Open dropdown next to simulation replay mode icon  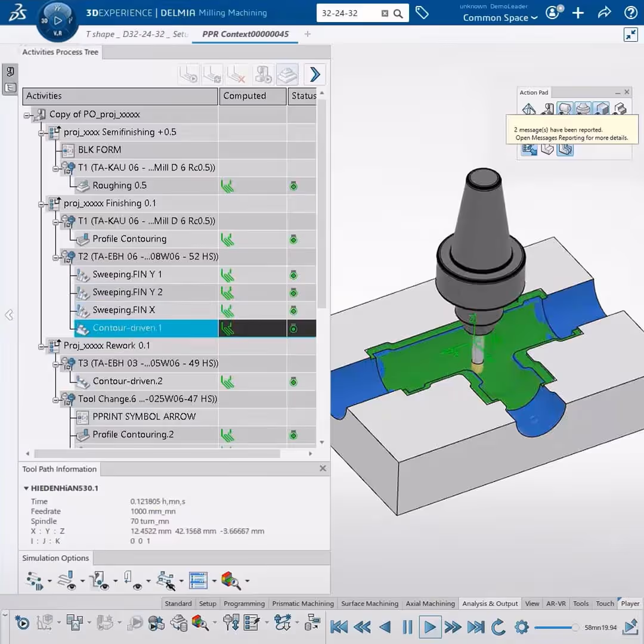tap(49, 581)
